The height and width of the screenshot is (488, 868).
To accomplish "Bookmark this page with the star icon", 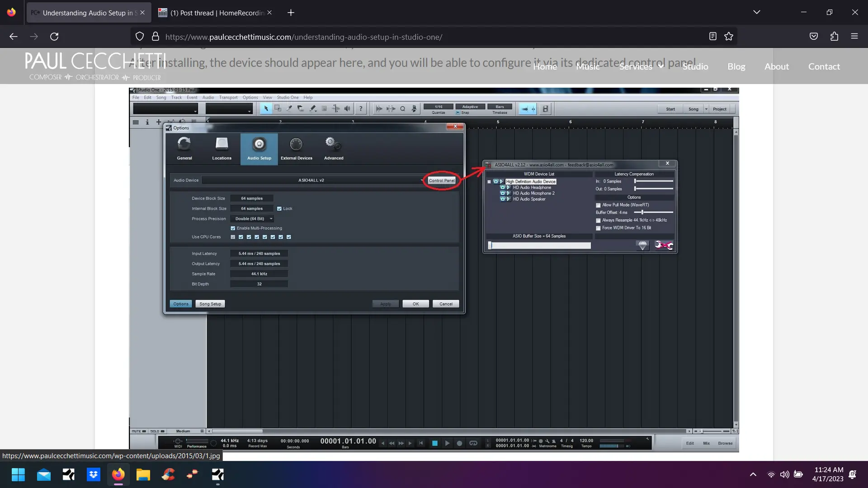I will point(729,37).
